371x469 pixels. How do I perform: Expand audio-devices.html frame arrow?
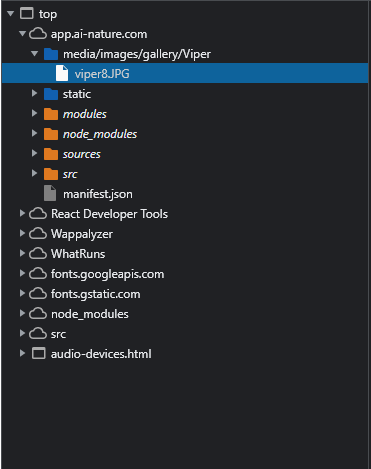[22, 353]
